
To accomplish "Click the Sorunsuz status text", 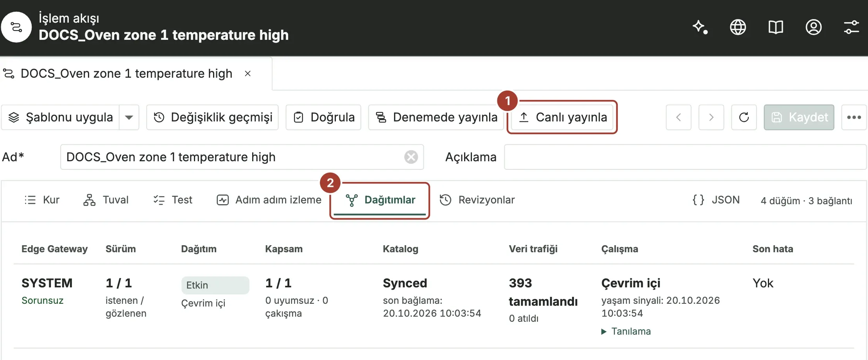I will coord(43,301).
